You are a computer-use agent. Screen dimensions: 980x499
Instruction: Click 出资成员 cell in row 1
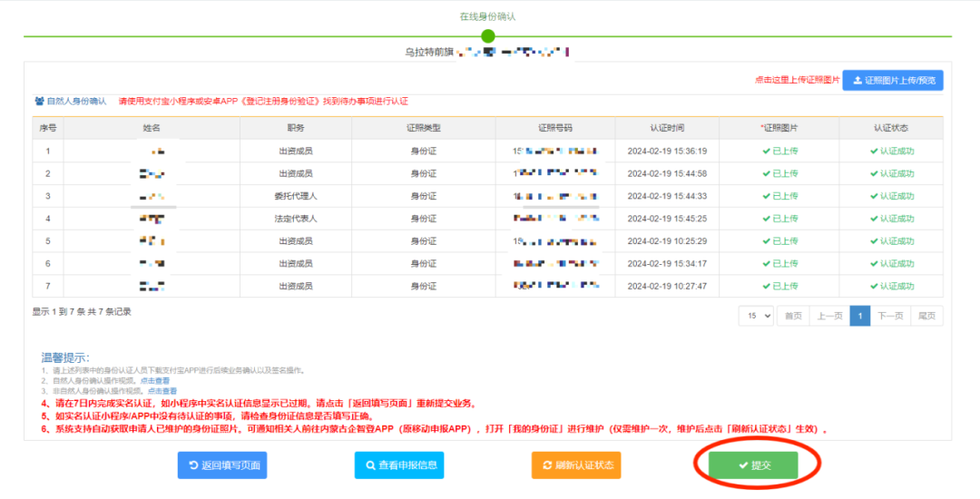[x=296, y=152]
